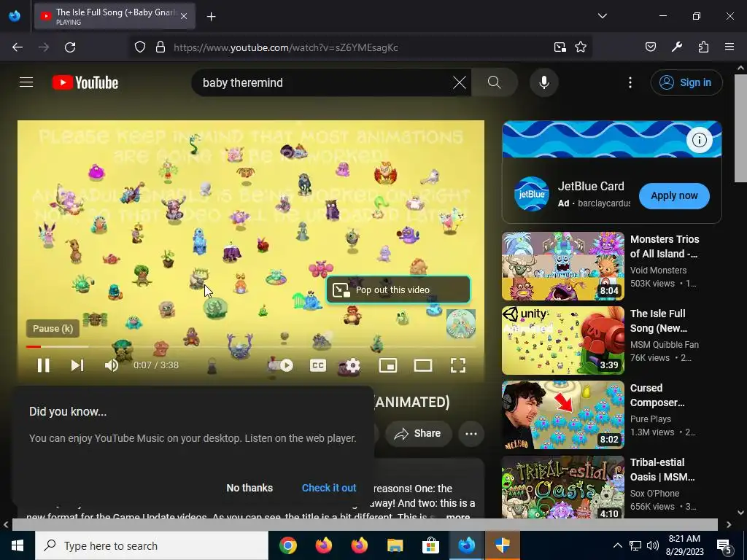747x560 pixels.
Task: Open the JetBlue logo advertiser icon
Action: click(x=531, y=194)
